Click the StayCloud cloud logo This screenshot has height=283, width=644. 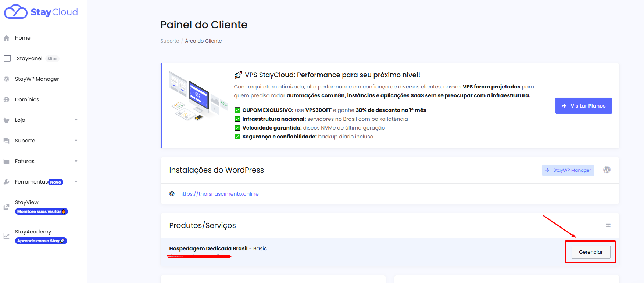16,11
